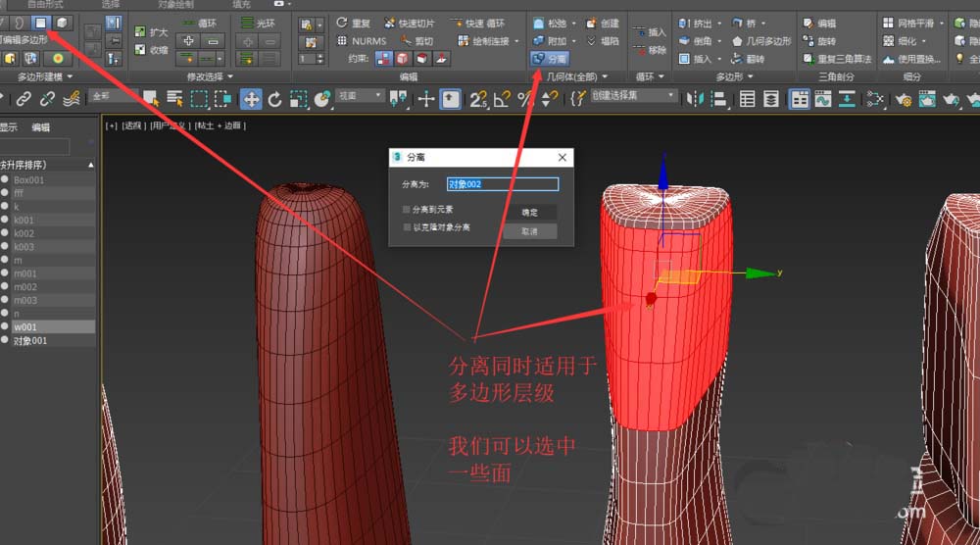
Task: Select the Element sub-object level cube icon
Action: tap(62, 24)
